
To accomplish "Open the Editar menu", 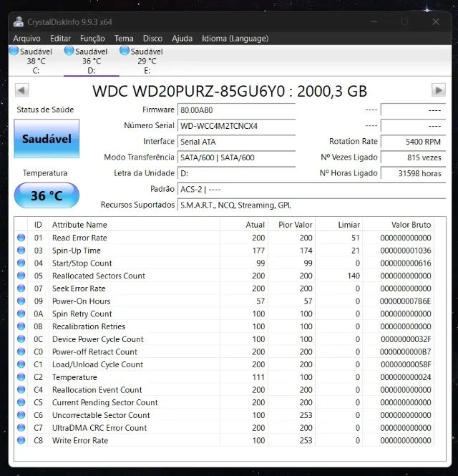I will (60, 39).
